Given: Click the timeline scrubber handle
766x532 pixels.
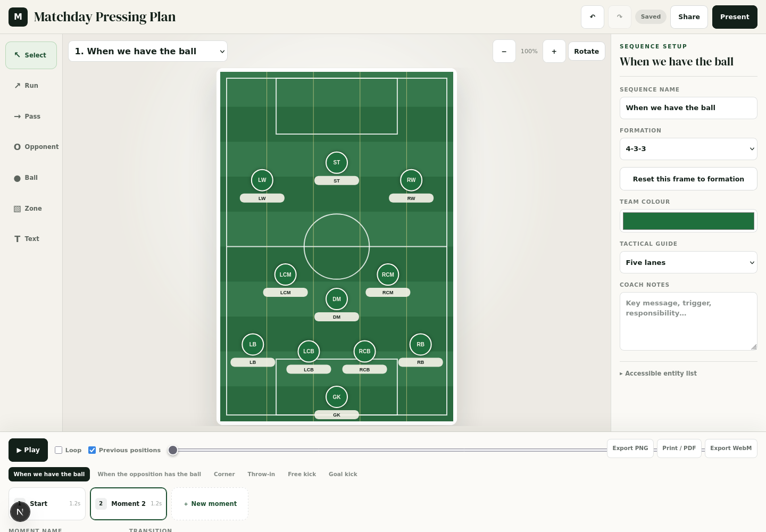Looking at the screenshot, I should pyautogui.click(x=173, y=451).
